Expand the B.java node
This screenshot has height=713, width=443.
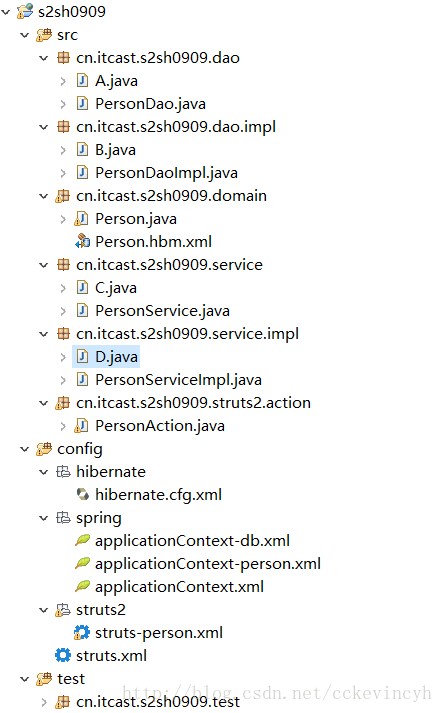click(63, 150)
